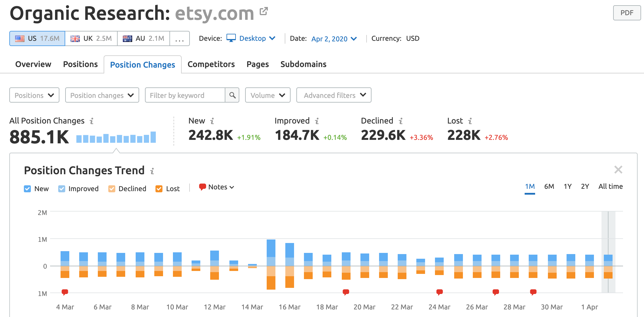Show info icon next to Lost

click(x=470, y=121)
